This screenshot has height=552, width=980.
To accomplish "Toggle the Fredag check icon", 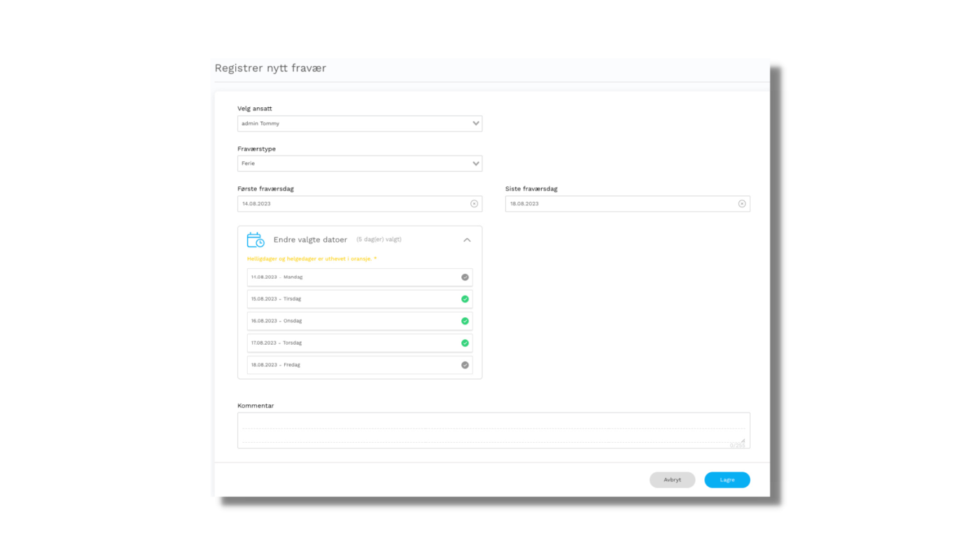I will coord(465,365).
